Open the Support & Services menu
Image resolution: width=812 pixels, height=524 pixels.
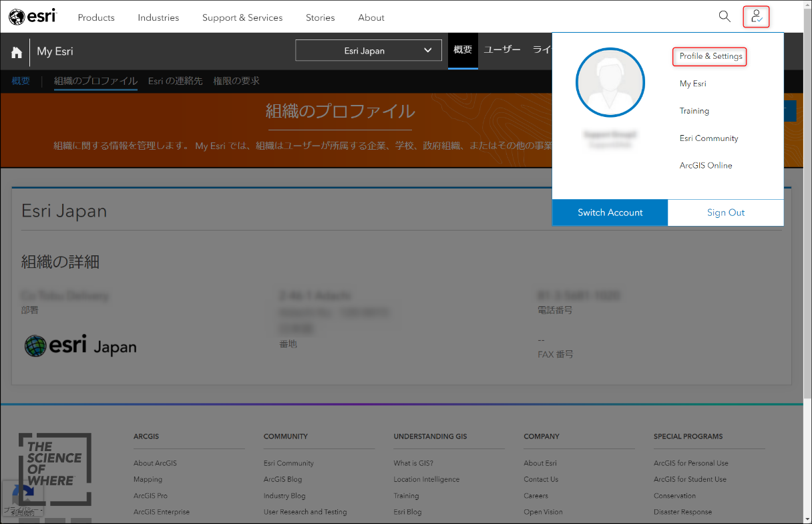click(x=242, y=17)
